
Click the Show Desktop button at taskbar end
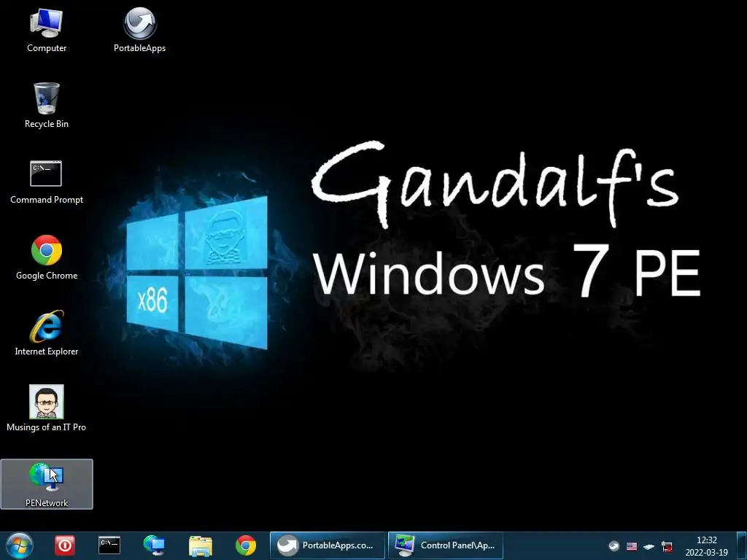click(742, 545)
